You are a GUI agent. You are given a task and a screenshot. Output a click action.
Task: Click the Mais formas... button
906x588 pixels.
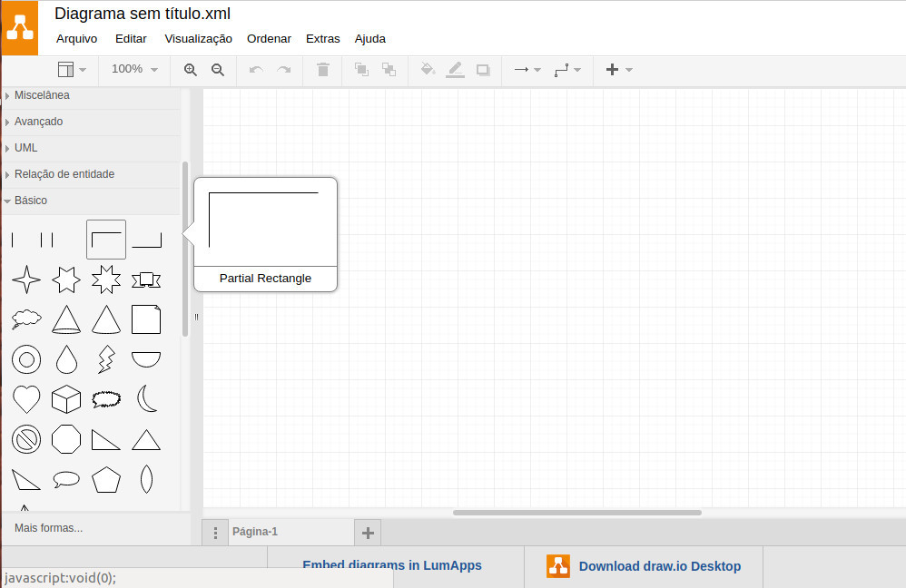click(x=49, y=528)
